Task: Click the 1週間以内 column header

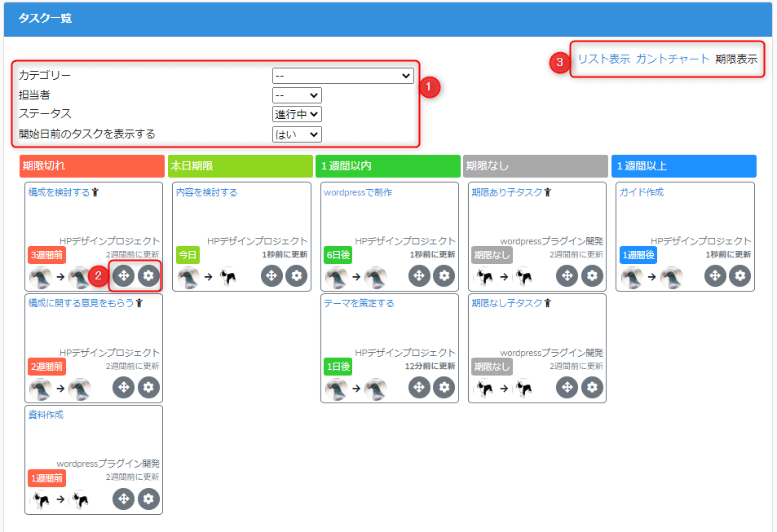Action: (x=388, y=166)
